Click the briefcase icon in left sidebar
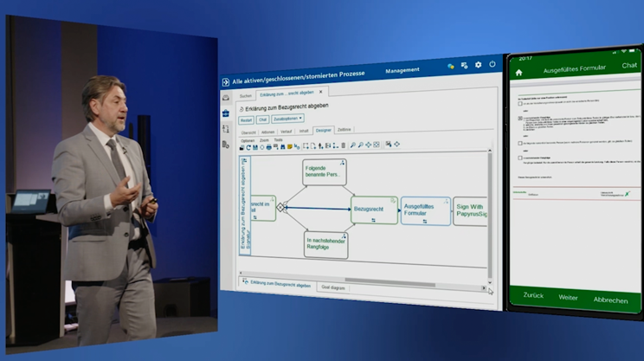The width and height of the screenshot is (644, 361). click(226, 113)
